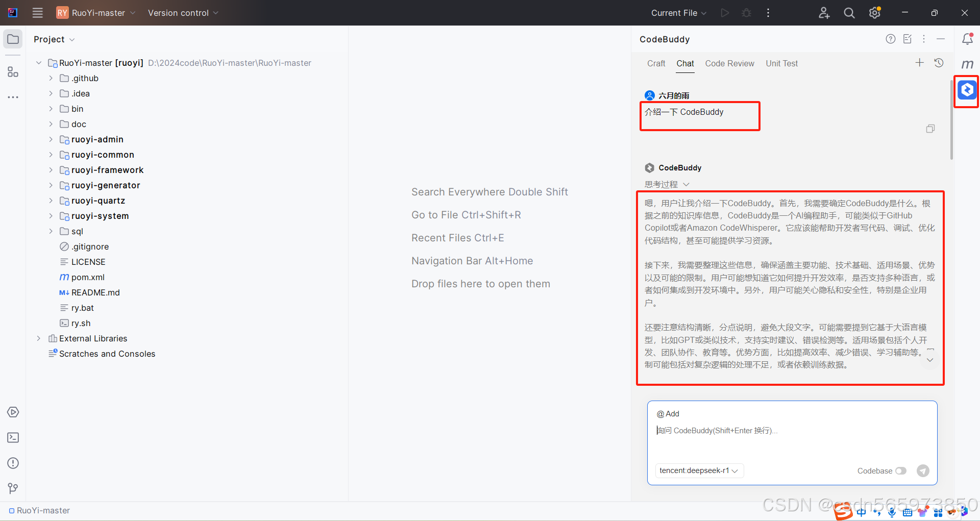Open the Project view dropdown

(54, 39)
